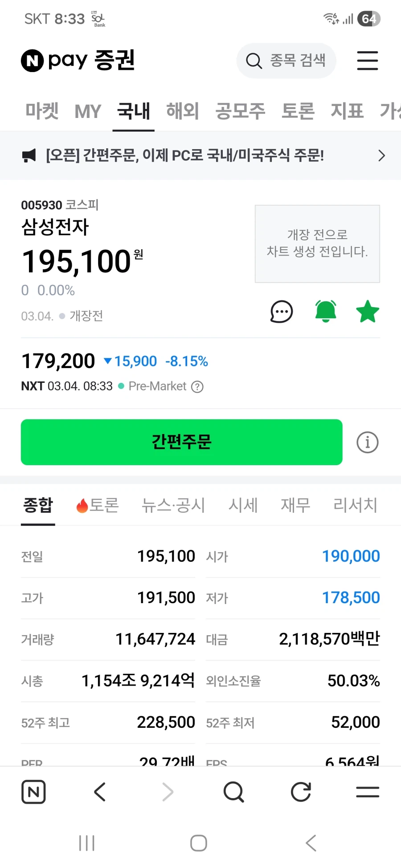Open the 간편주문 info icon

coord(367,442)
